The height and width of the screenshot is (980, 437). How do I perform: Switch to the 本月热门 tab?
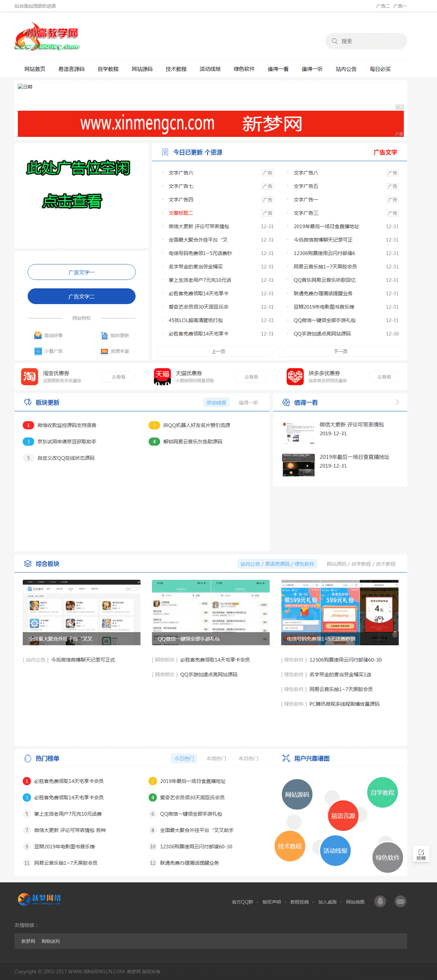[x=248, y=758]
